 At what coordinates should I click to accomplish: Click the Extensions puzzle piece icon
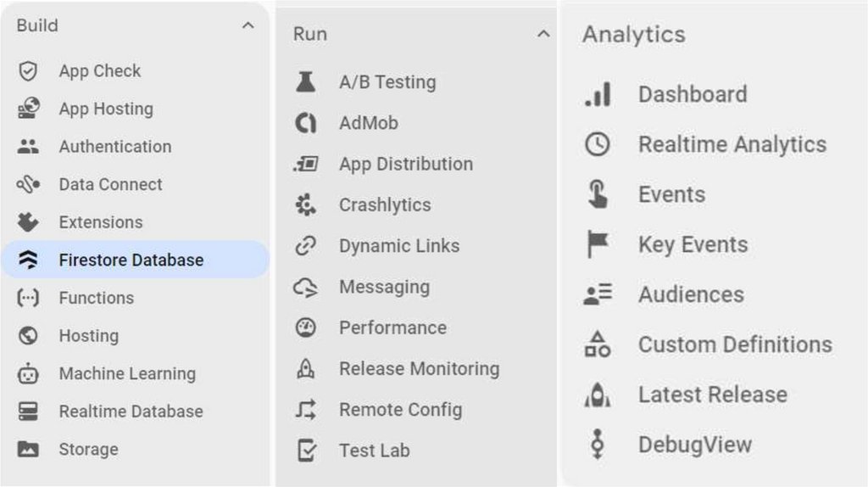tap(28, 222)
